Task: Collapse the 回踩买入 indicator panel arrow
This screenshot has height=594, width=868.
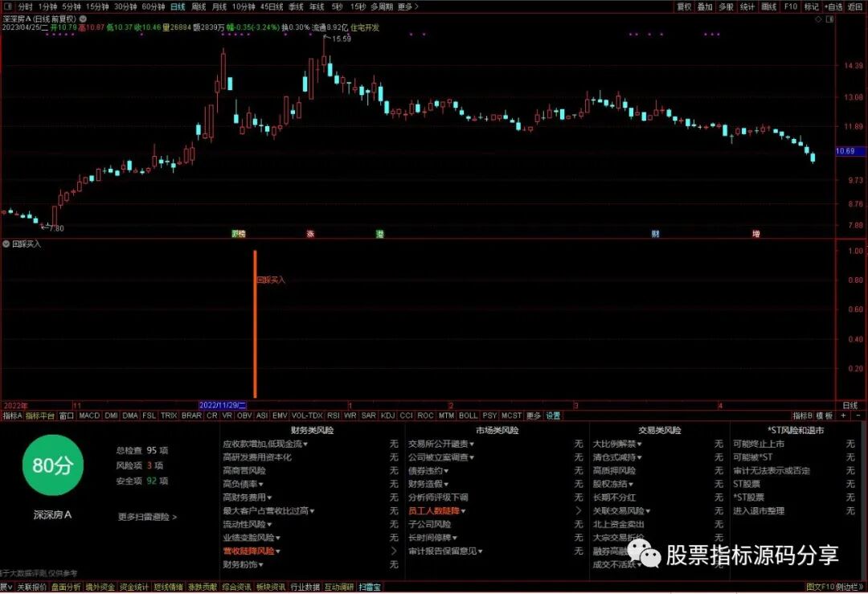Action: (6, 244)
